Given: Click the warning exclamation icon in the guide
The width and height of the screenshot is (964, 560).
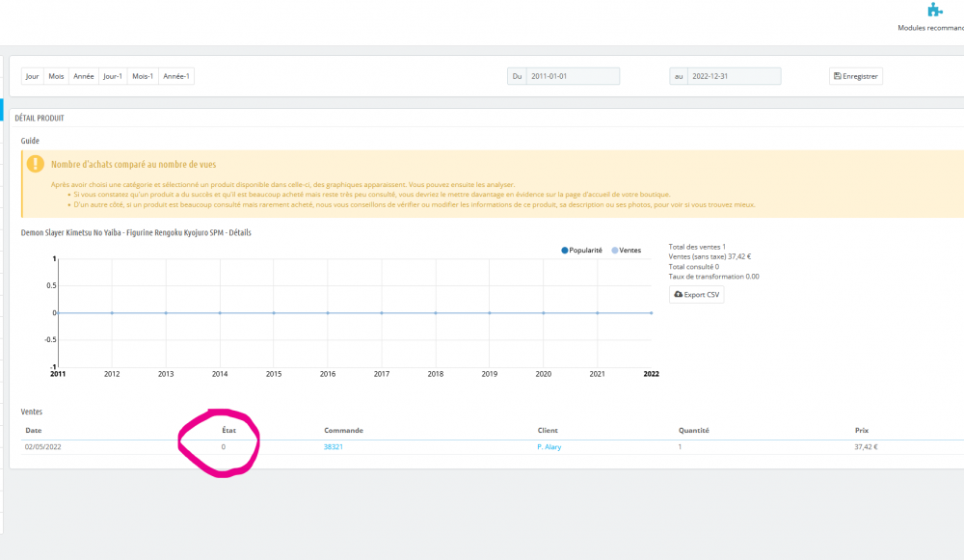Looking at the screenshot, I should [35, 164].
